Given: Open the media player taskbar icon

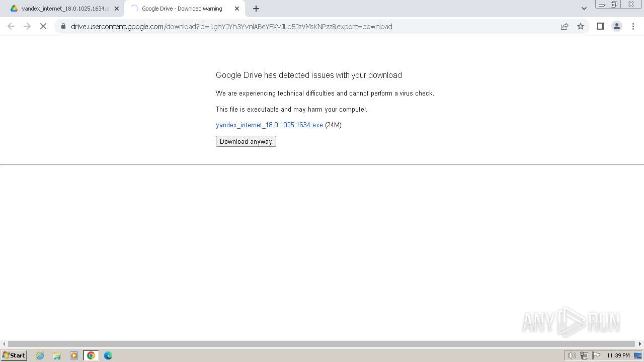Looking at the screenshot, I should tap(74, 355).
